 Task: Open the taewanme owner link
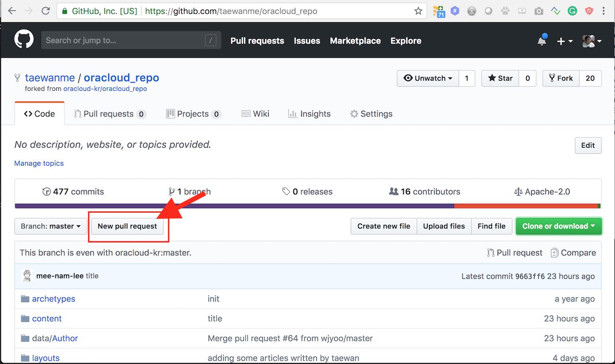50,78
